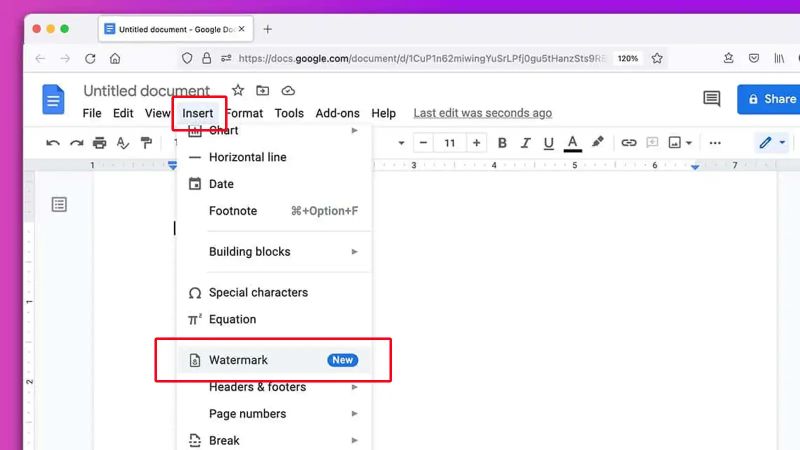This screenshot has width=800, height=450.
Task: Insert an Equation
Action: coord(274,319)
